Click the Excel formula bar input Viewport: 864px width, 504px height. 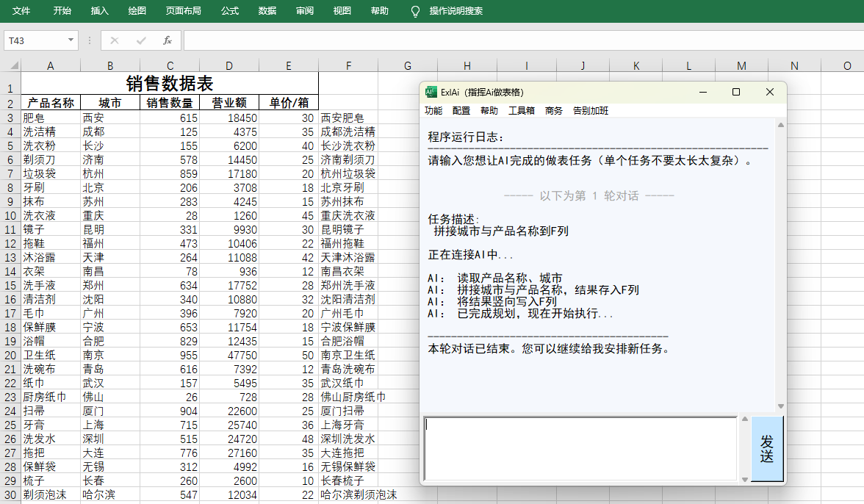[523, 40]
